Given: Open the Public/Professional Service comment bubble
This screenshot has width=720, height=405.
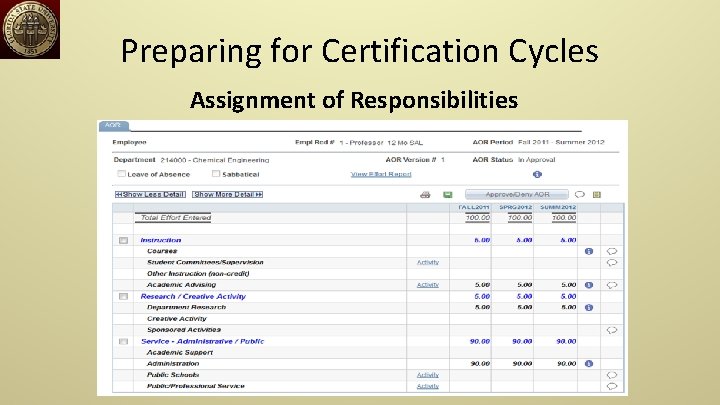Looking at the screenshot, I should point(612,386).
